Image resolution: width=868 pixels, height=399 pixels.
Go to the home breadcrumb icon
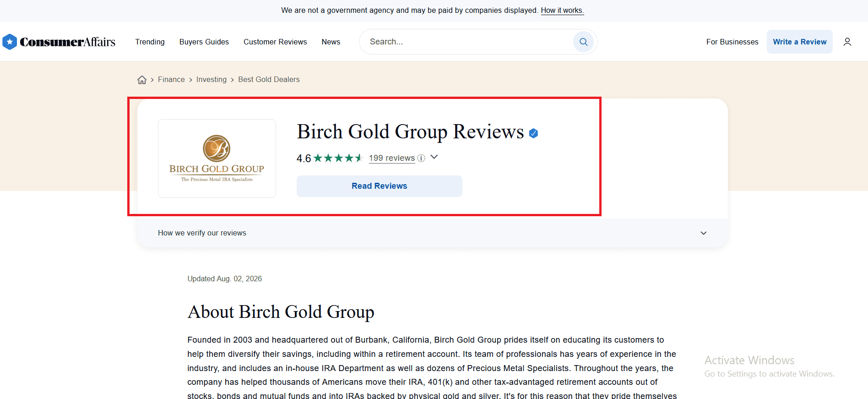click(x=142, y=80)
